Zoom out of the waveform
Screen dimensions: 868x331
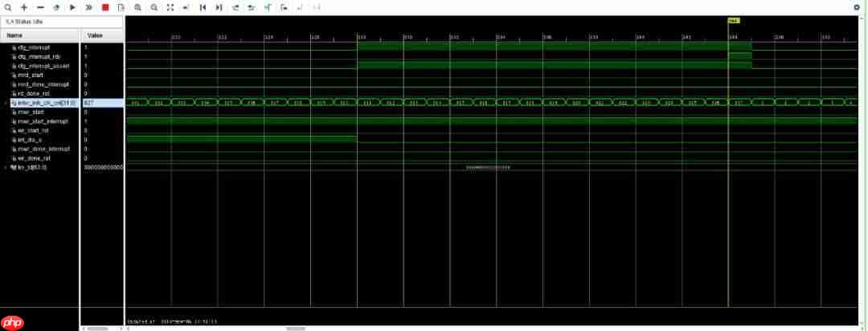coord(154,8)
